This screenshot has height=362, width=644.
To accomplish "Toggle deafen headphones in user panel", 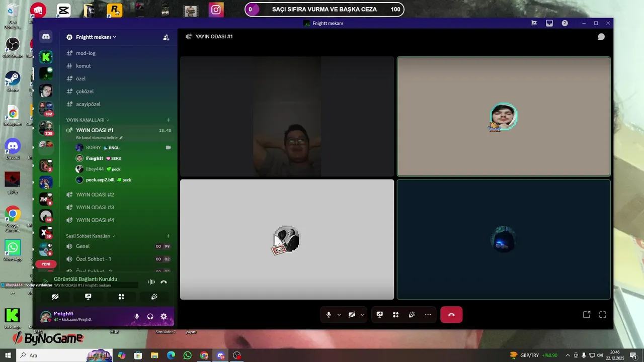I will [150, 316].
